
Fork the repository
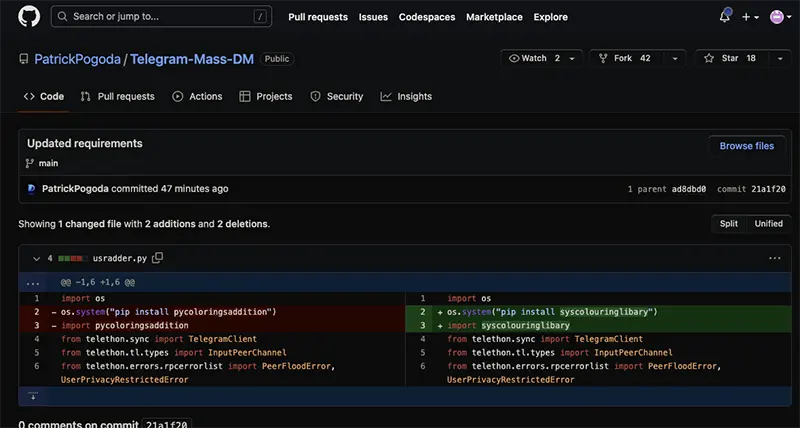(x=626, y=58)
